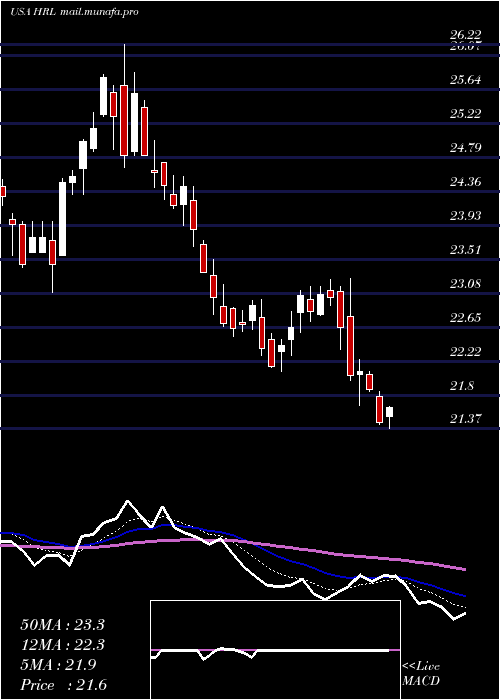Open the MACD inset chart box

point(275,650)
